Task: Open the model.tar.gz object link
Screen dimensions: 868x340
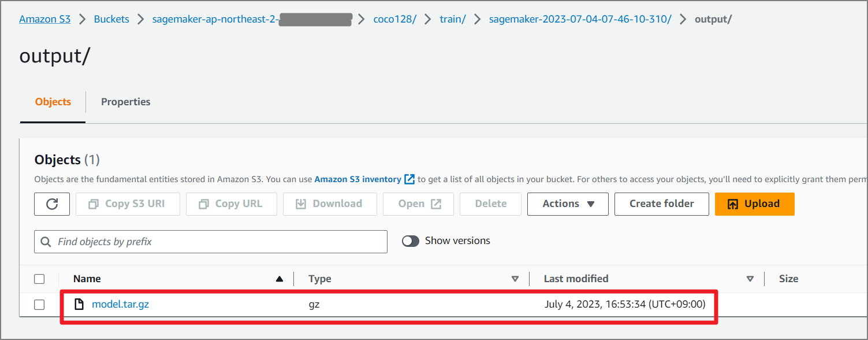Action: [x=120, y=304]
